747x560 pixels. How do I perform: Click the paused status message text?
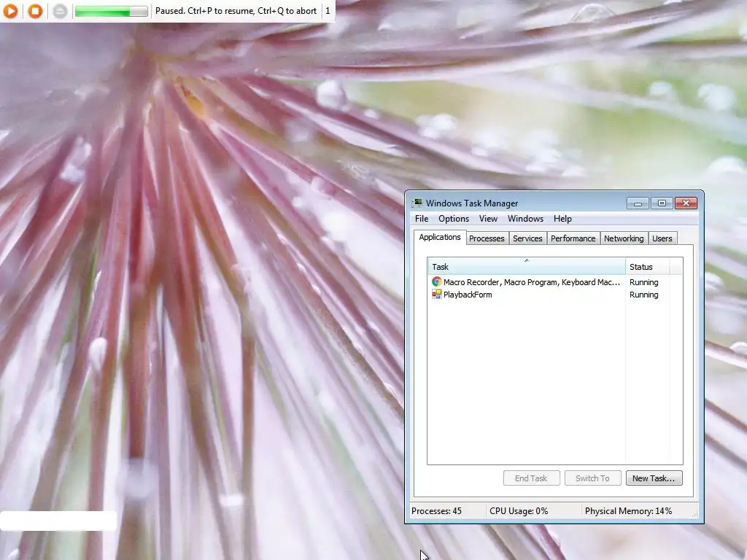click(236, 11)
